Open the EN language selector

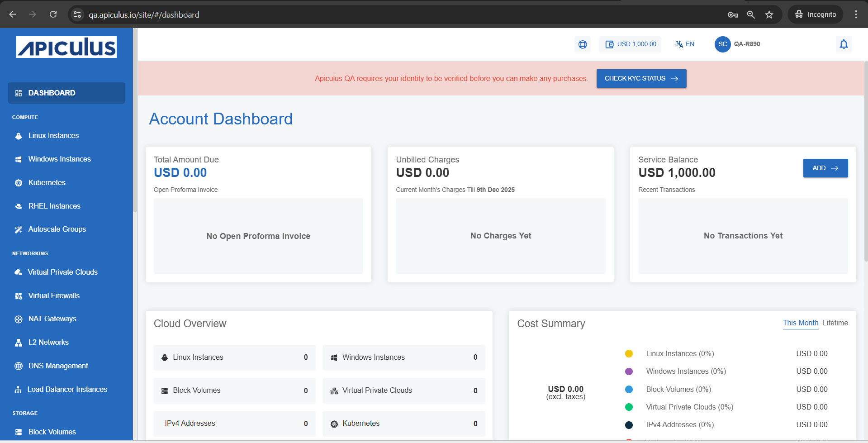tap(684, 44)
